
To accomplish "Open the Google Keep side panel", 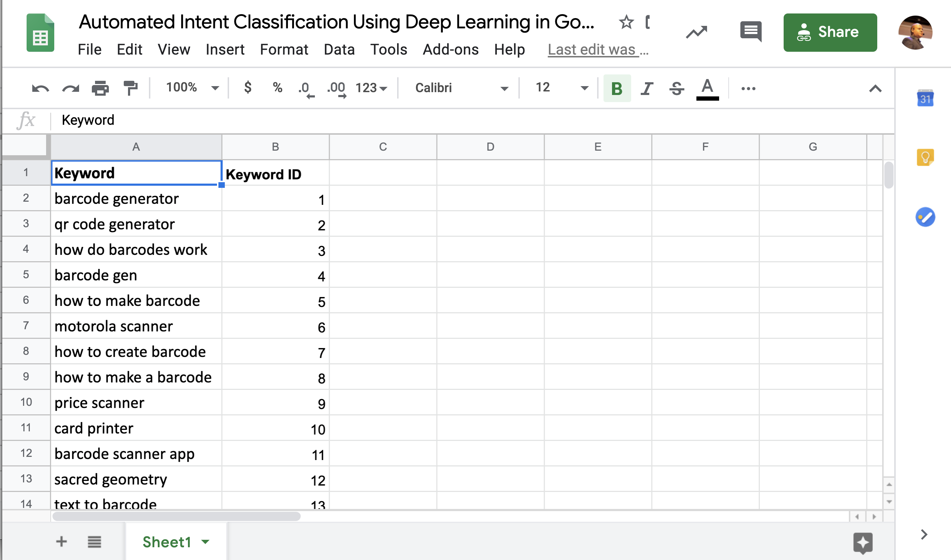I will coord(925,158).
